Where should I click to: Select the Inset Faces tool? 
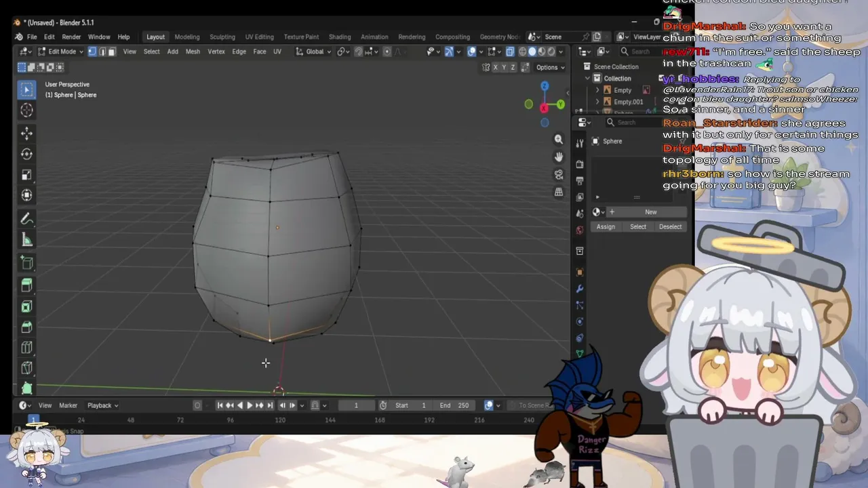[26, 306]
